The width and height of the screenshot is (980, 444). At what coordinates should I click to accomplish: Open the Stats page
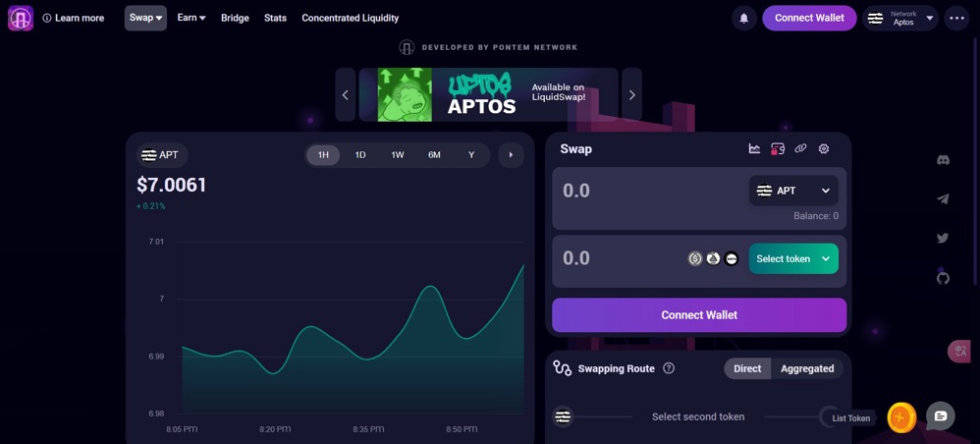[x=275, y=18]
